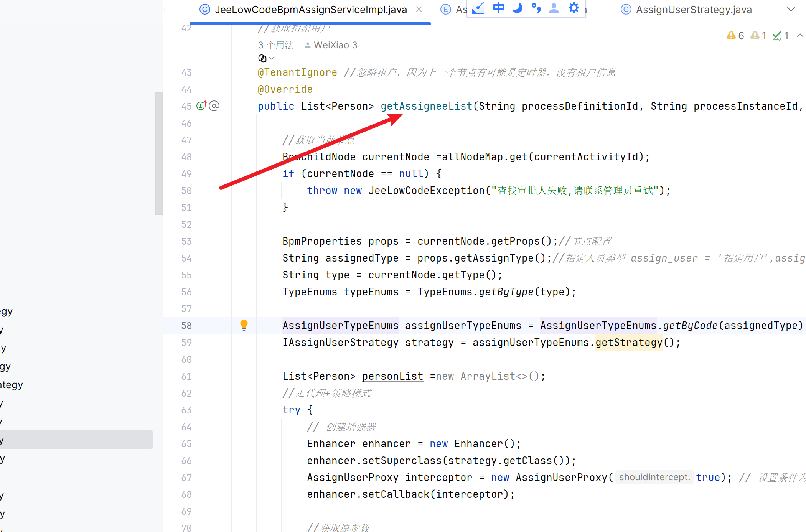Click IAssignUserStrategy type on line 59

click(x=340, y=343)
